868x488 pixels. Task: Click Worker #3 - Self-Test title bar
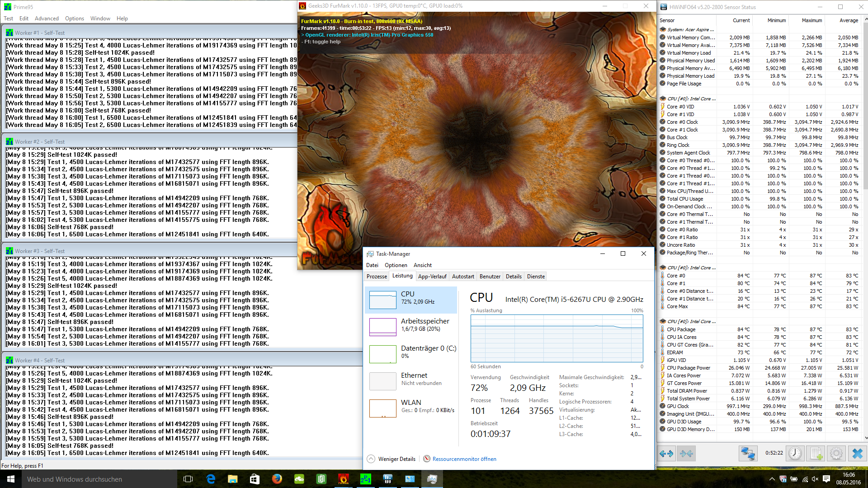click(149, 251)
